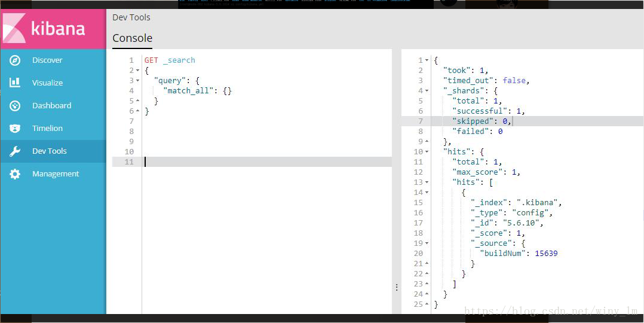This screenshot has height=323, width=644.
Task: Click fold-end arrow on response line 25
Action: coord(427,304)
